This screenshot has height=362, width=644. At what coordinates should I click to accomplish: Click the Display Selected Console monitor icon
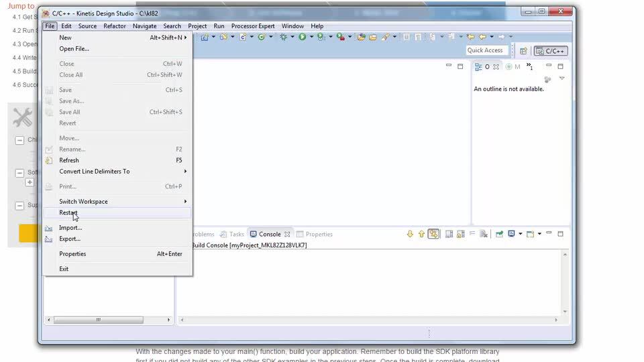point(511,233)
